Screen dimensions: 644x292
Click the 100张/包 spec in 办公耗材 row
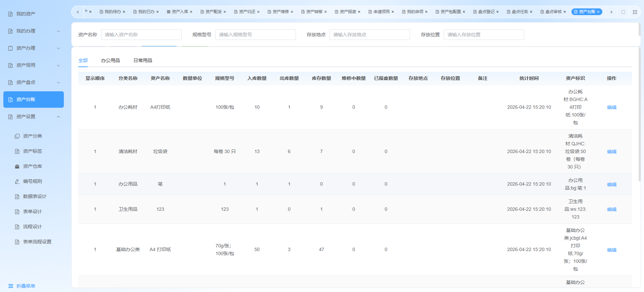[x=225, y=107]
